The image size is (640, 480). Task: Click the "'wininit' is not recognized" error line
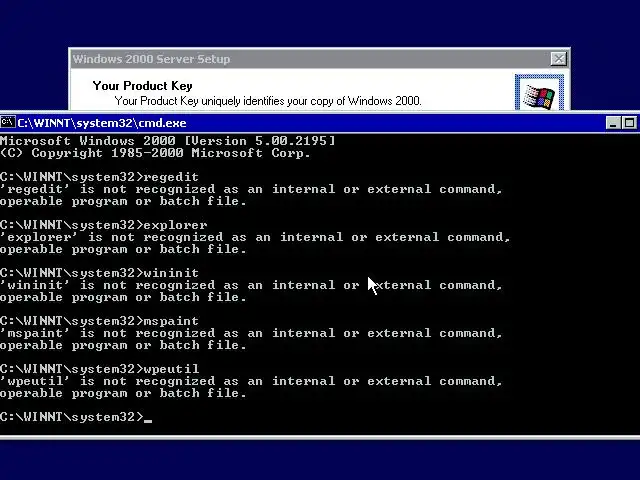tap(251, 285)
